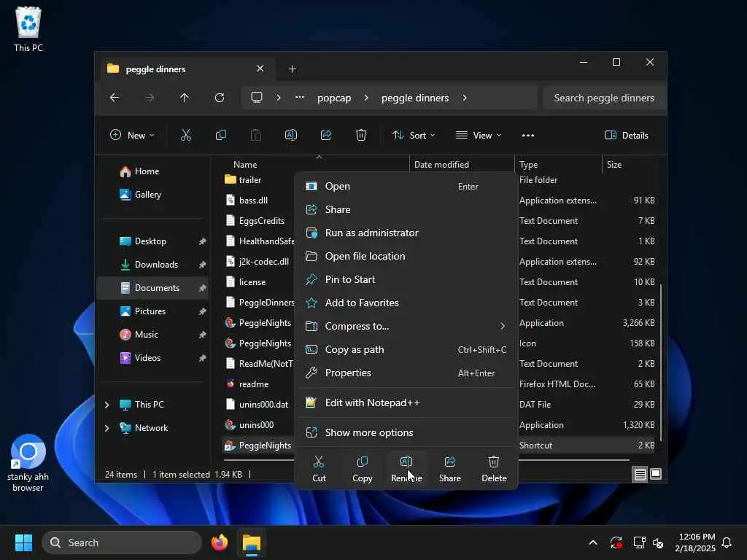Click Show more options
Screen dimensions: 747x560
pyautogui.click(x=406, y=433)
